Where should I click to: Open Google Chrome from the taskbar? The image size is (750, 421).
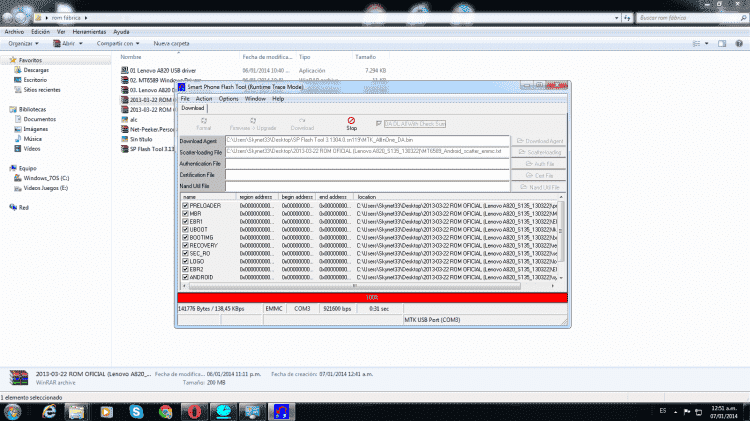click(x=165, y=412)
